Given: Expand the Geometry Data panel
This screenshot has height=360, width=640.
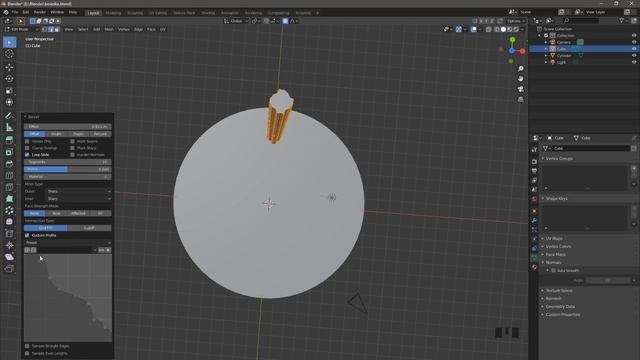Looking at the screenshot, I should pyautogui.click(x=543, y=307).
